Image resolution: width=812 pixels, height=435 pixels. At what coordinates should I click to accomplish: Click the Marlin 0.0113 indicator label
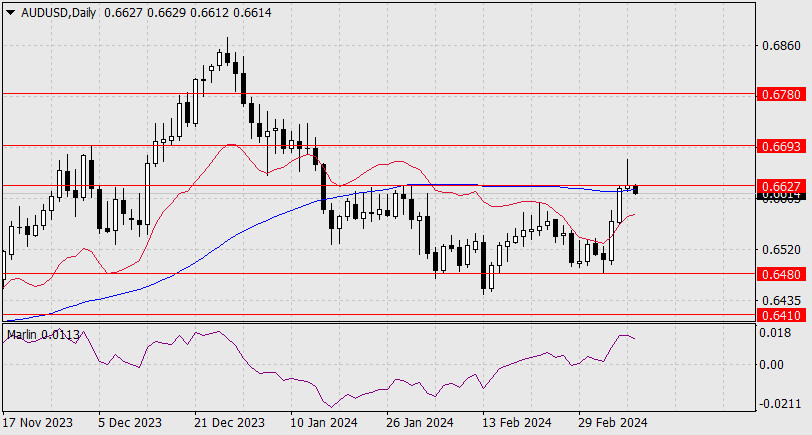tap(44, 335)
